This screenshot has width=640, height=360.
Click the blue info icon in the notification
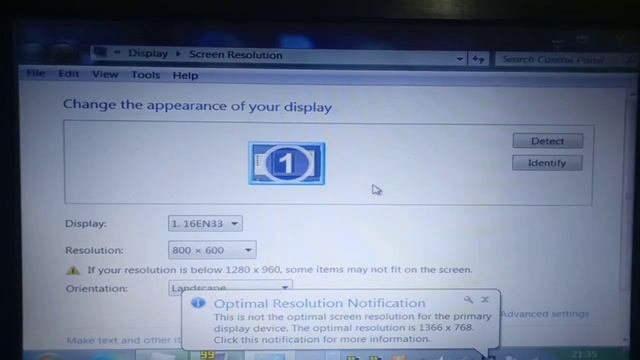198,303
